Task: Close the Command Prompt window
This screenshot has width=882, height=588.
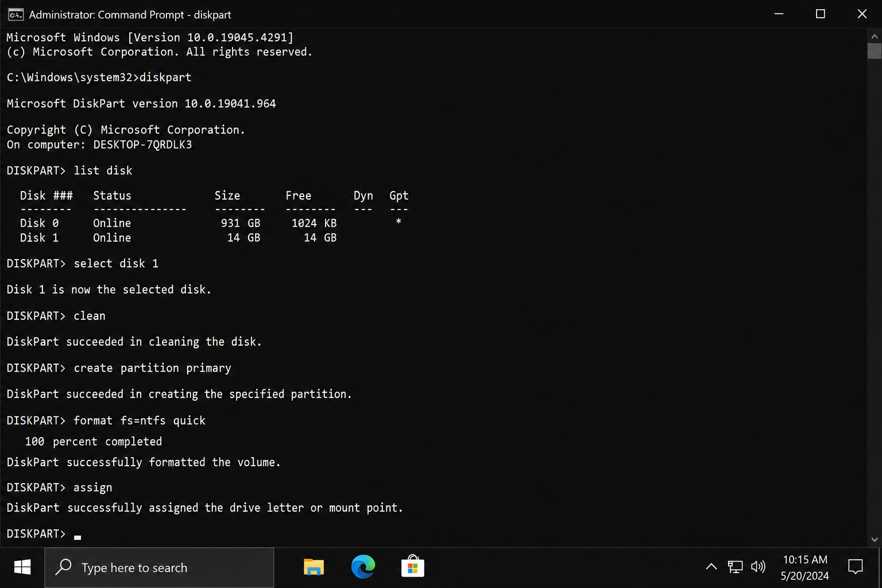Action: [861, 14]
